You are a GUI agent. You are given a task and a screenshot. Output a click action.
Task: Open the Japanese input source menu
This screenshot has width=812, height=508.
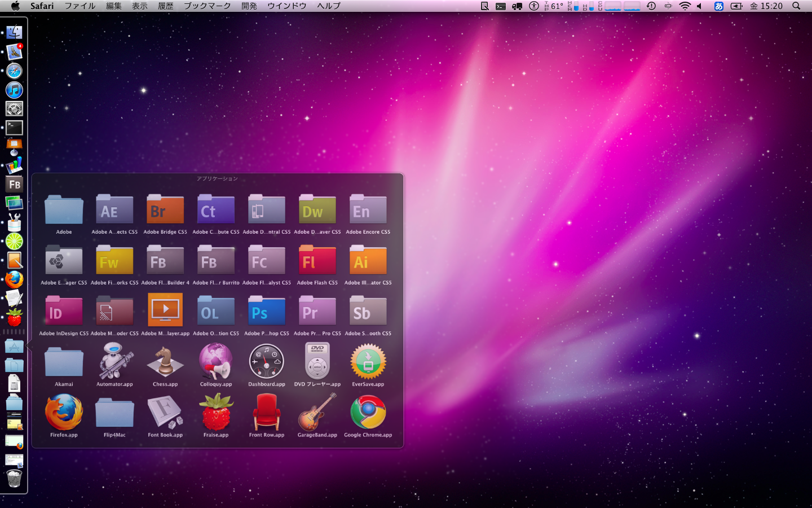click(x=718, y=6)
